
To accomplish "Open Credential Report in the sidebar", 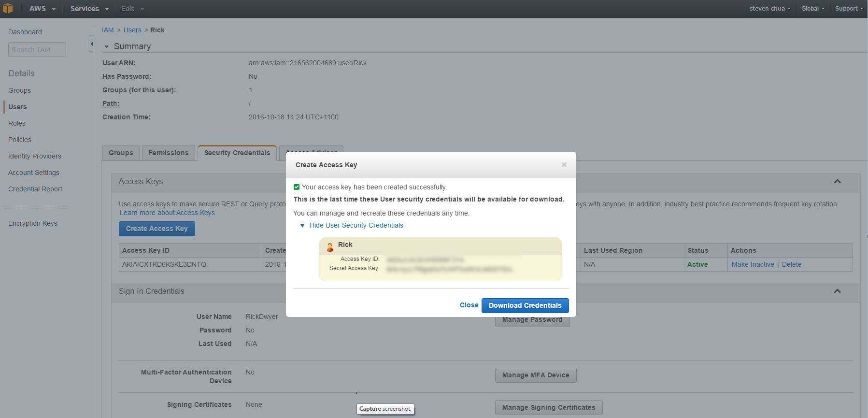I will point(35,189).
